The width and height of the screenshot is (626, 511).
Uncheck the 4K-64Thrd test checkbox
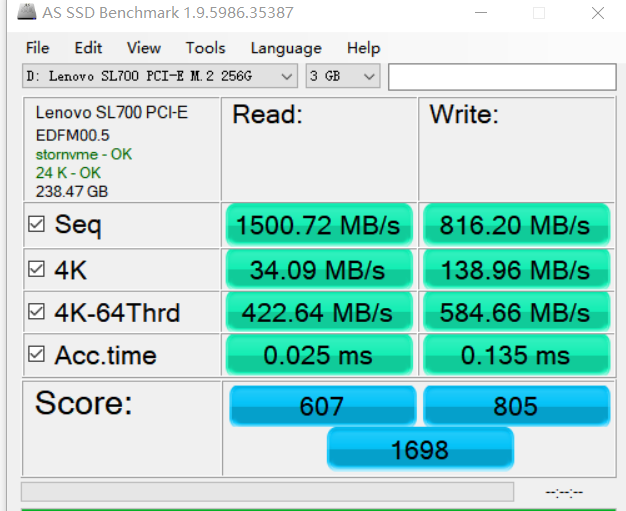click(x=36, y=311)
